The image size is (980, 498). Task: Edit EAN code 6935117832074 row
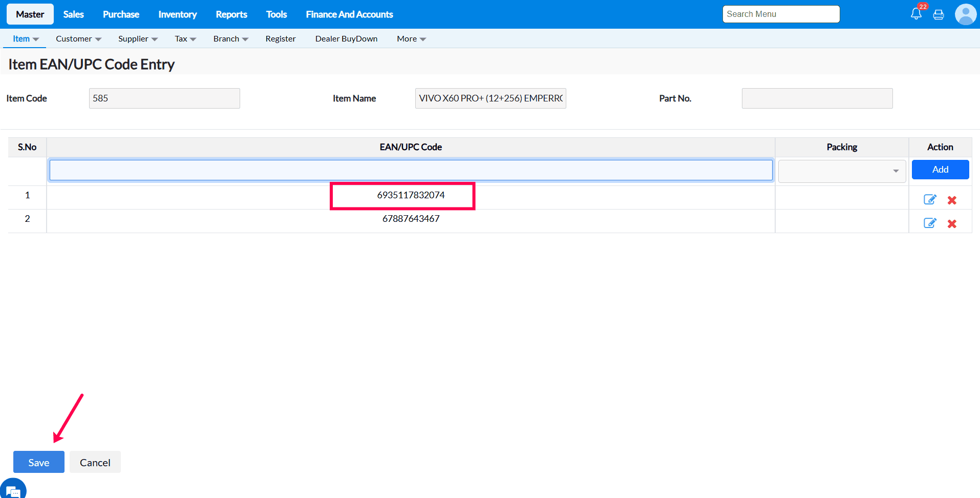[x=930, y=200]
